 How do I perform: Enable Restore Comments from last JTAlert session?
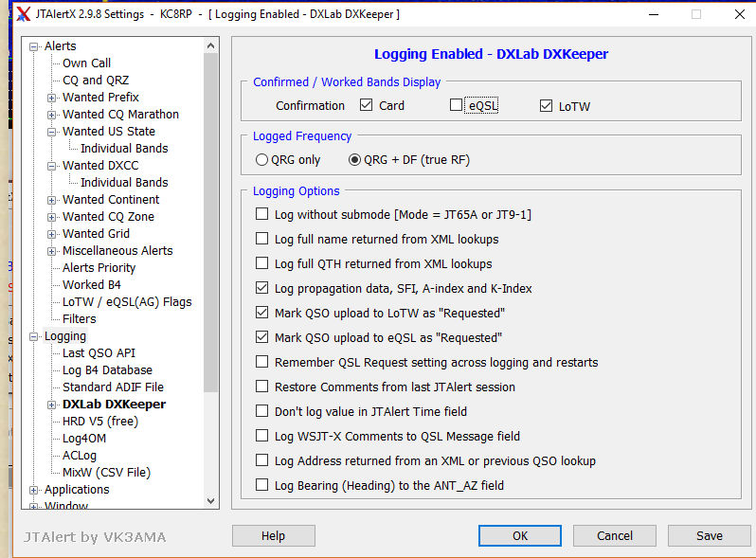click(261, 387)
